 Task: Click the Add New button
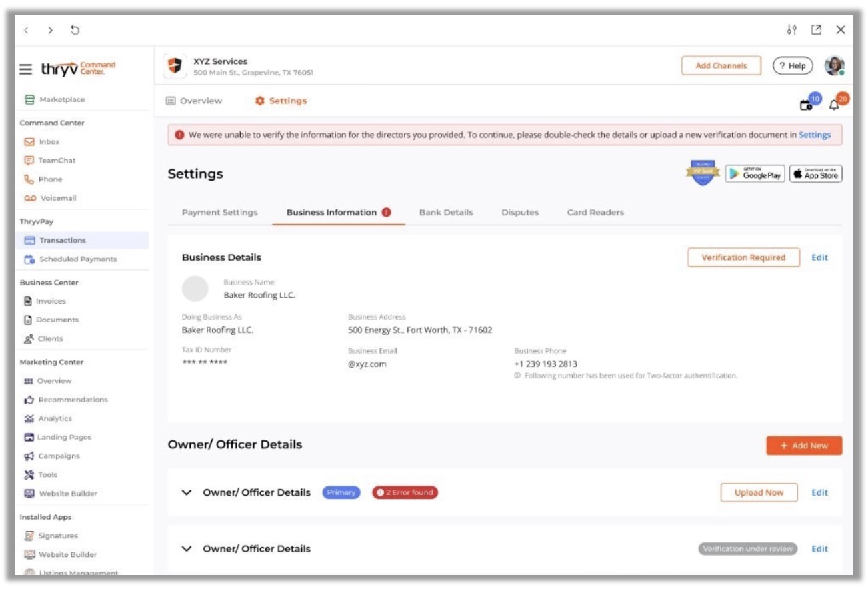coord(804,446)
